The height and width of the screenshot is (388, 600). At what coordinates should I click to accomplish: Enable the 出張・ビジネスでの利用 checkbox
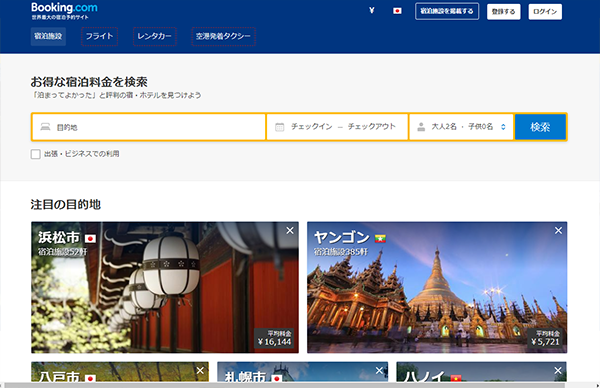[36, 154]
